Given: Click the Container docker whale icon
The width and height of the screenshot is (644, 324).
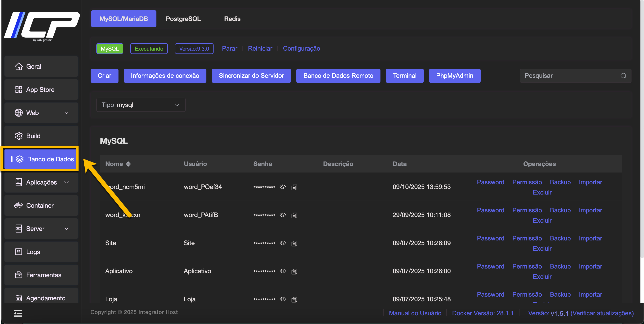Looking at the screenshot, I should [x=19, y=205].
